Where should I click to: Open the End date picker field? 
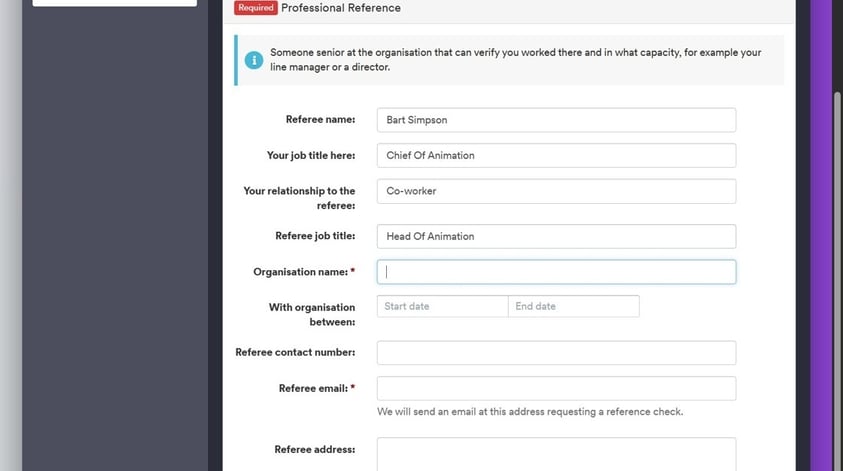click(x=573, y=306)
